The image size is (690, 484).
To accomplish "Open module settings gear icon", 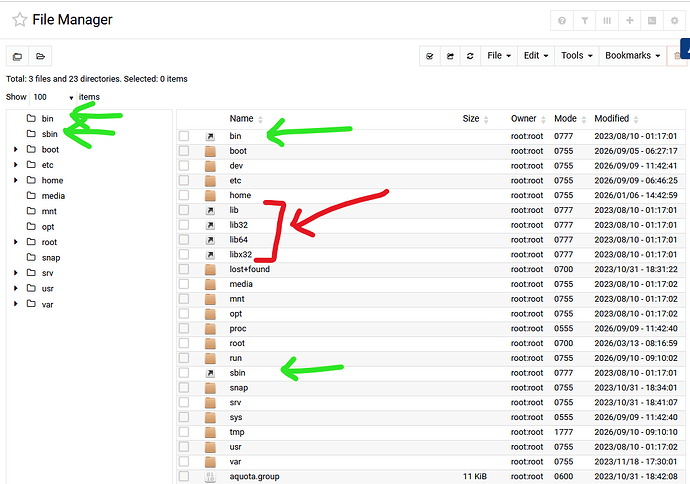I will (674, 21).
